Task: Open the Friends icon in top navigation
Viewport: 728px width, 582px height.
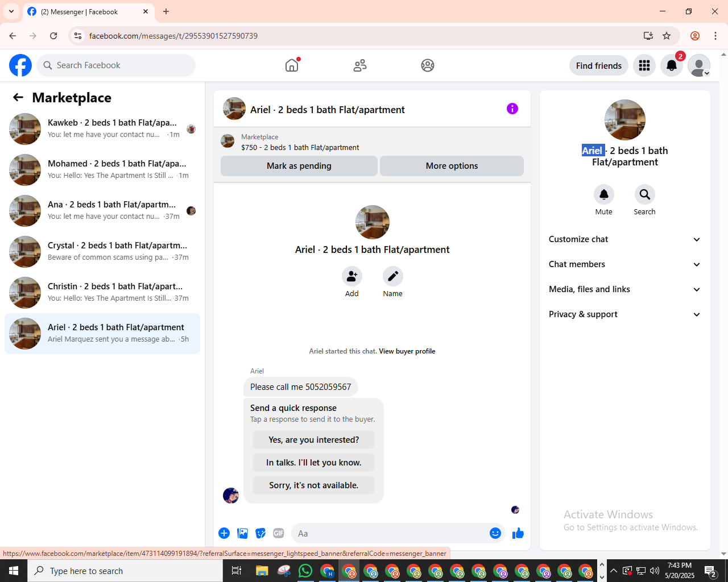Action: coord(360,65)
